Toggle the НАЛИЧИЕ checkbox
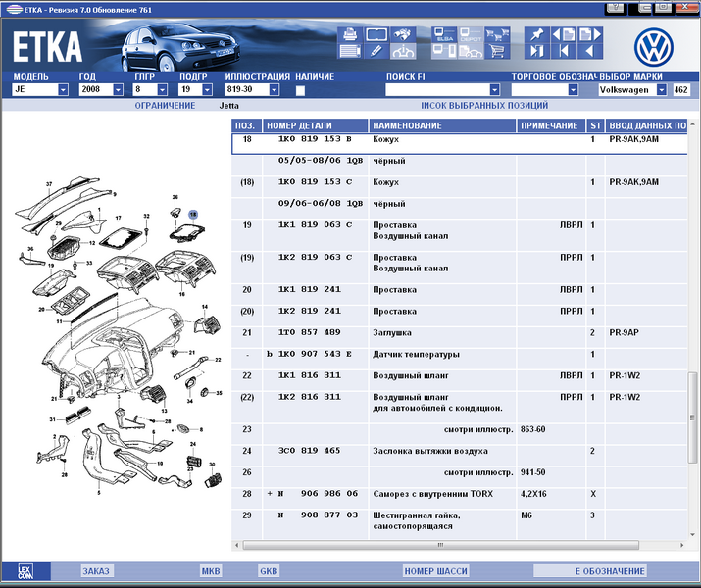Image resolution: width=701 pixels, height=588 pixels. point(300,91)
